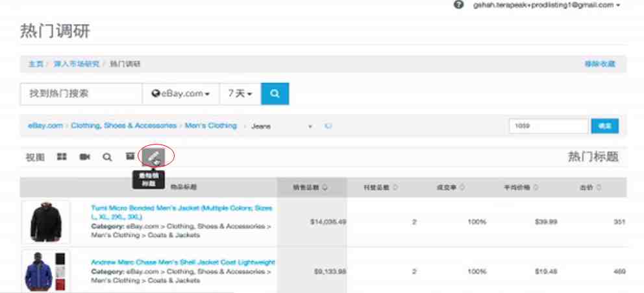Switch to the grid view icon
The height and width of the screenshot is (293, 644).
[x=62, y=157]
